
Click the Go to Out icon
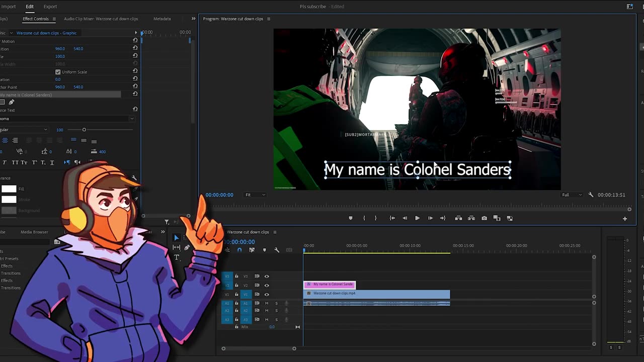click(x=443, y=218)
